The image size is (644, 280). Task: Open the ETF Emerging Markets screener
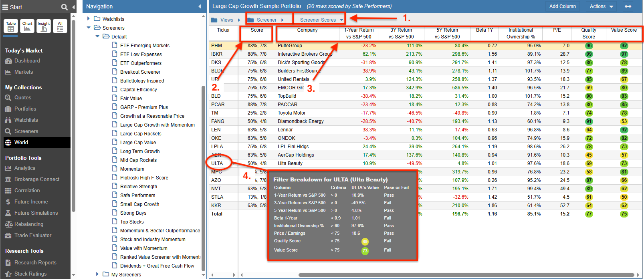coord(145,46)
